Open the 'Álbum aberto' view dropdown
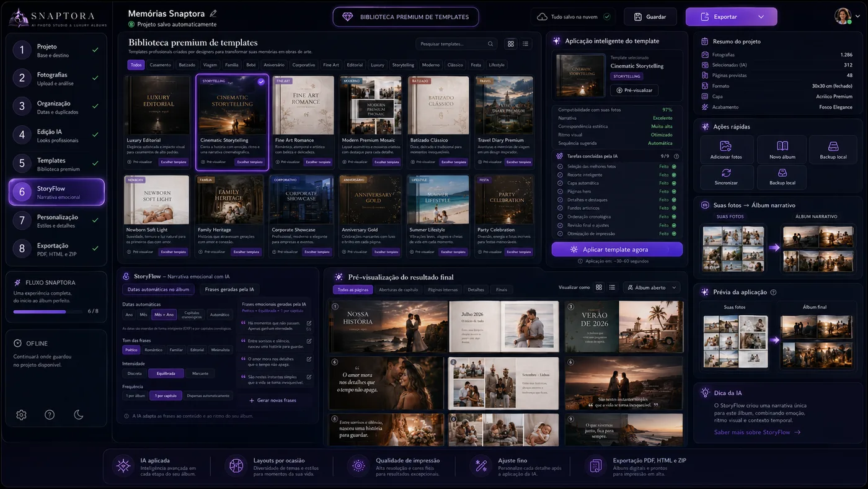Viewport: 868px width, 489px height. tap(651, 287)
